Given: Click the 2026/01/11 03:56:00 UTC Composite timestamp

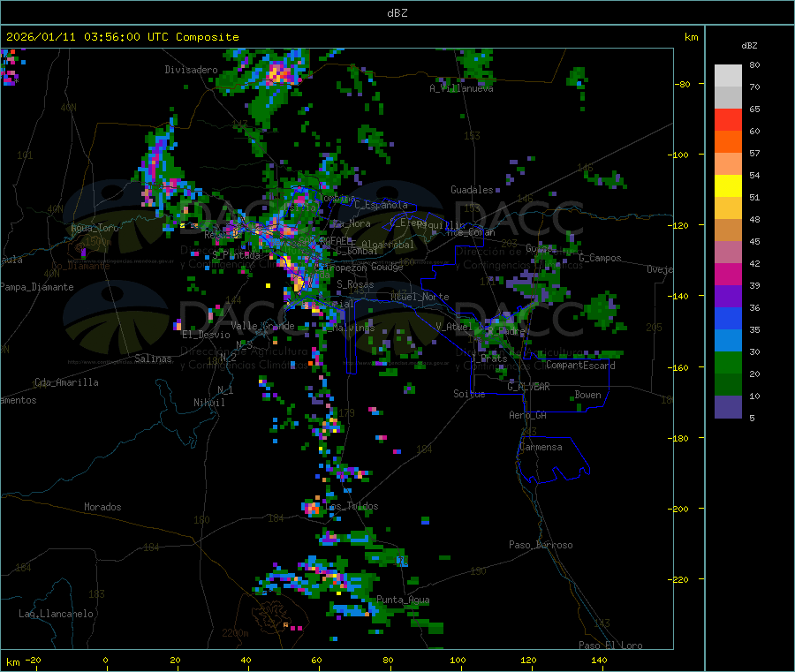Looking at the screenshot, I should tap(122, 37).
